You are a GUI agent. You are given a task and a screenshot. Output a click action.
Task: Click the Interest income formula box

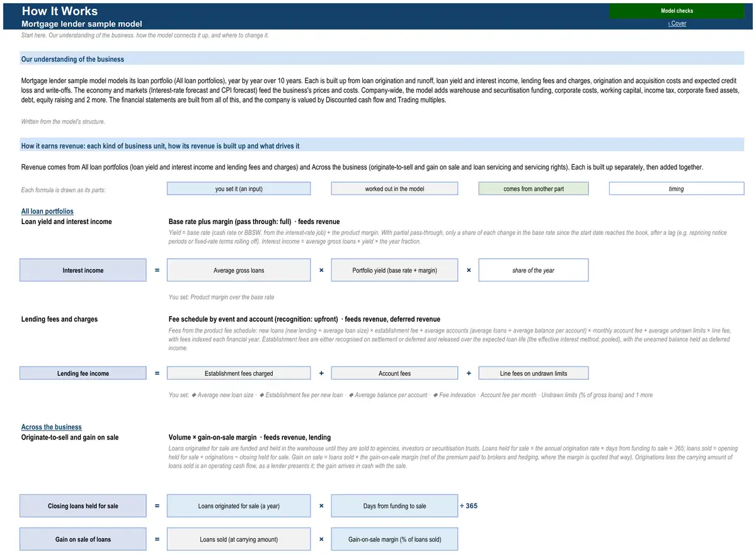[x=83, y=270]
